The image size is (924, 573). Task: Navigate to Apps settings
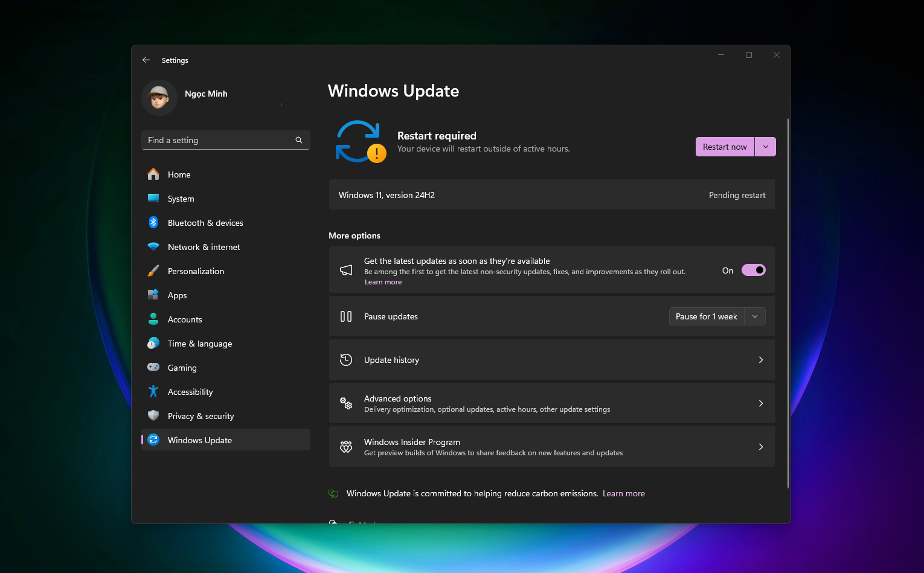225,295
